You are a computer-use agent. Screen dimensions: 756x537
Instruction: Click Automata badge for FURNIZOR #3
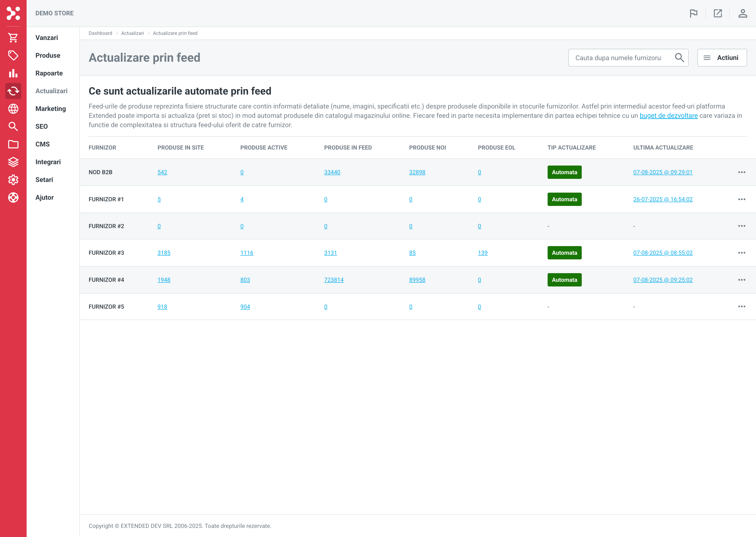click(564, 253)
